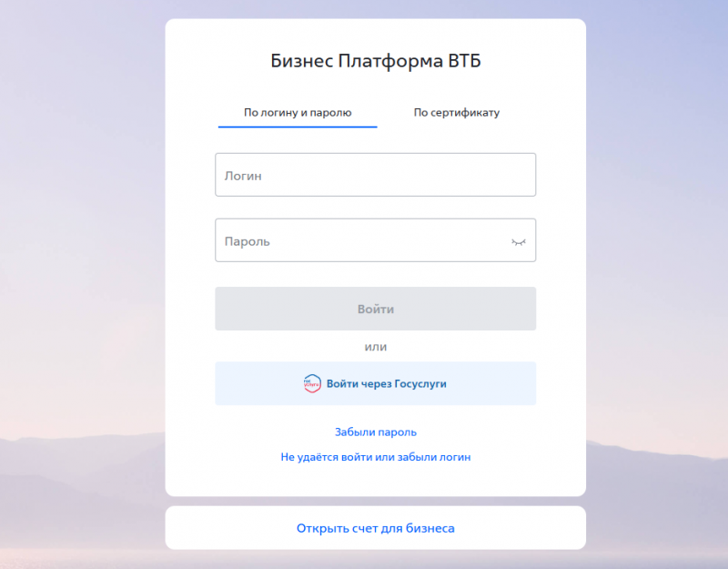
Task: Click the или separator text
Action: pos(375,347)
